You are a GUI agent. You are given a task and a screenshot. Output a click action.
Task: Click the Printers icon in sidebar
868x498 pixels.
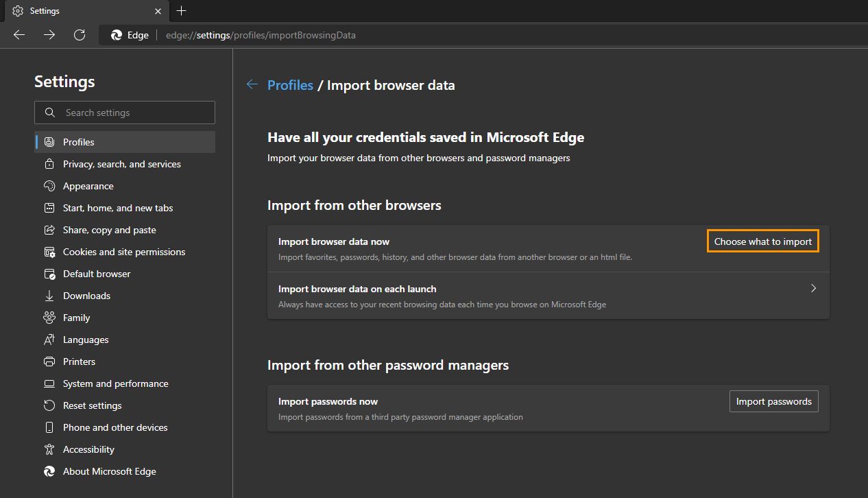[x=49, y=361]
